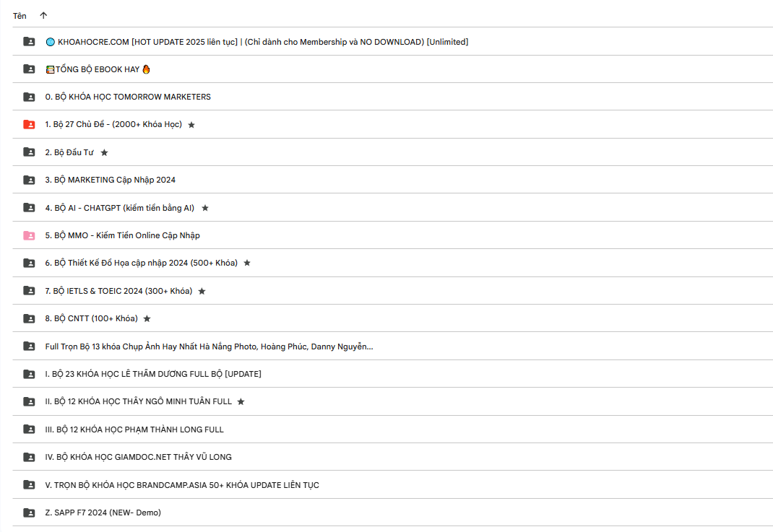Open BỘ 23 KHÓA HỌC LÊ THẨM DƯƠNG folder
Screen dimensions: 773x532
click(152, 374)
